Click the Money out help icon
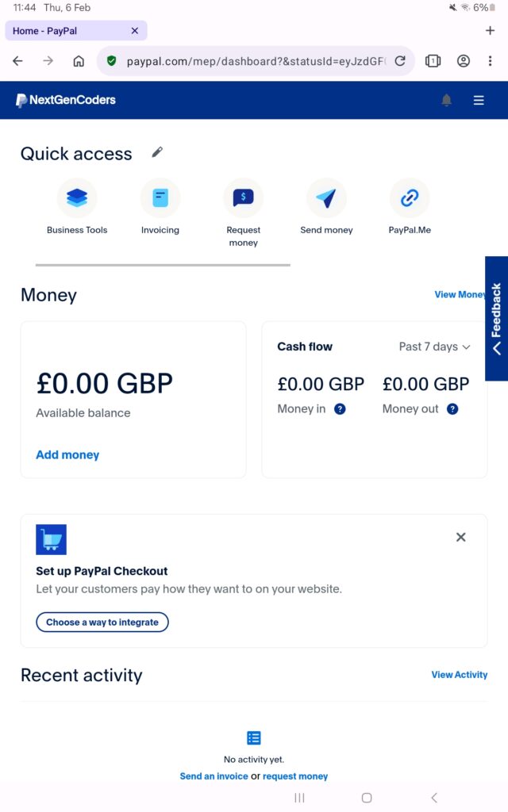Viewport: 508px width, 812px height. (452, 409)
